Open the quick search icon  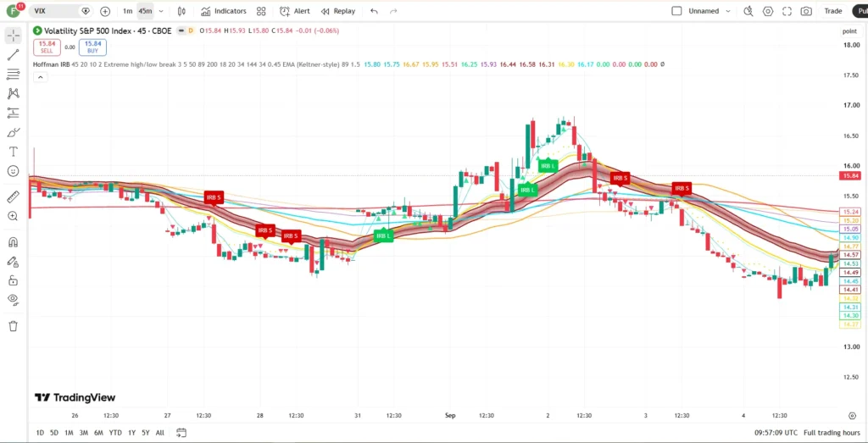point(748,11)
